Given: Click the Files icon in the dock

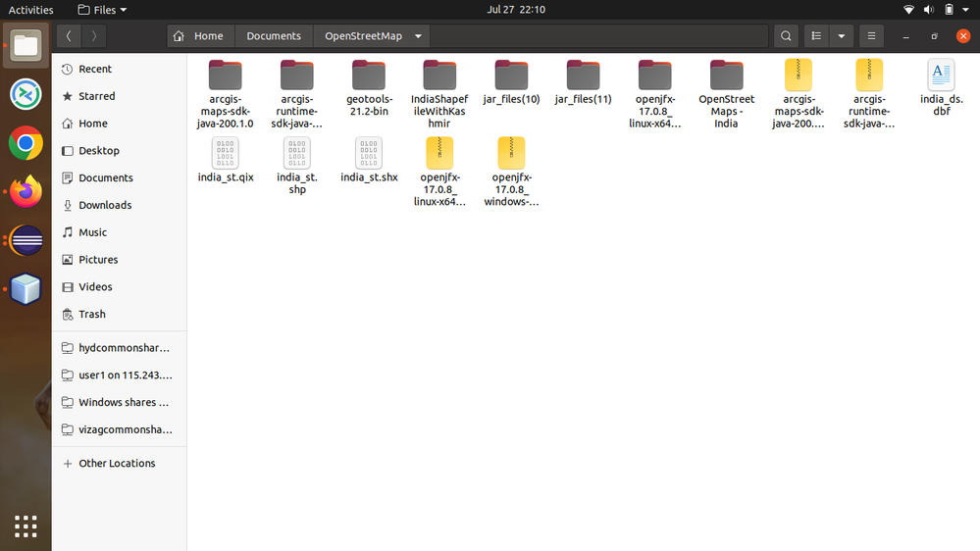Looking at the screenshot, I should [x=26, y=46].
